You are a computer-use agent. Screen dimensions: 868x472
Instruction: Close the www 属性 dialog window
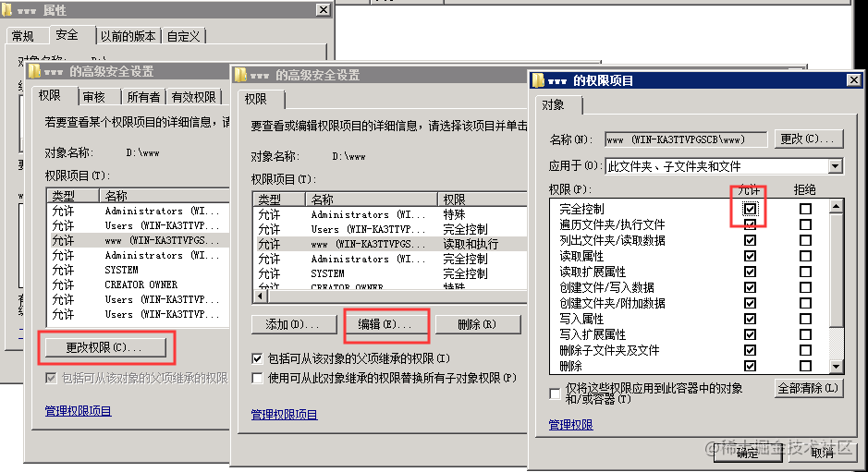[323, 9]
